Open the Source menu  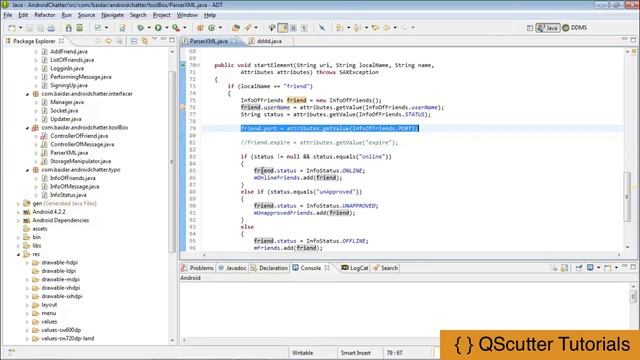tap(86, 15)
